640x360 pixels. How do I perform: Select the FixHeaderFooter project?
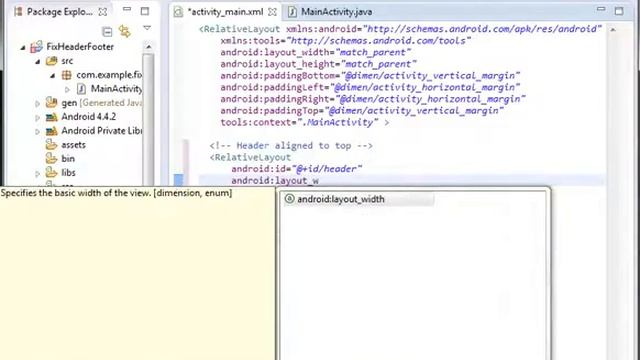[x=80, y=47]
